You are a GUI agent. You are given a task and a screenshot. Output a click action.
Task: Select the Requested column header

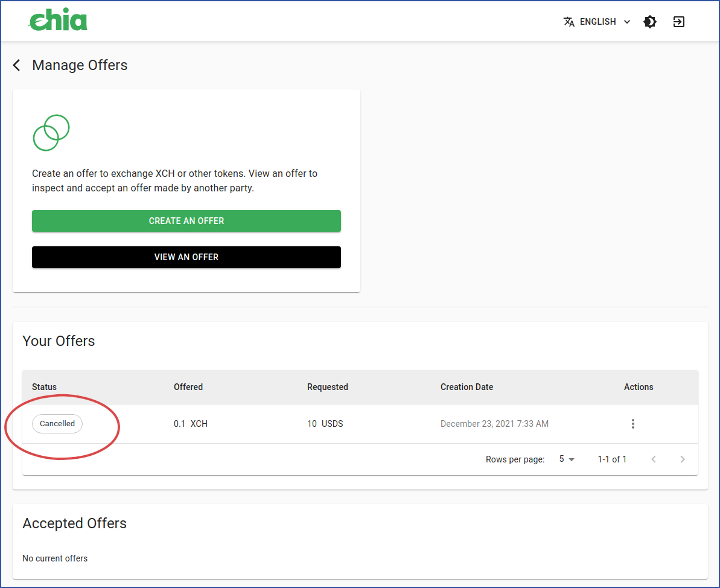click(327, 387)
